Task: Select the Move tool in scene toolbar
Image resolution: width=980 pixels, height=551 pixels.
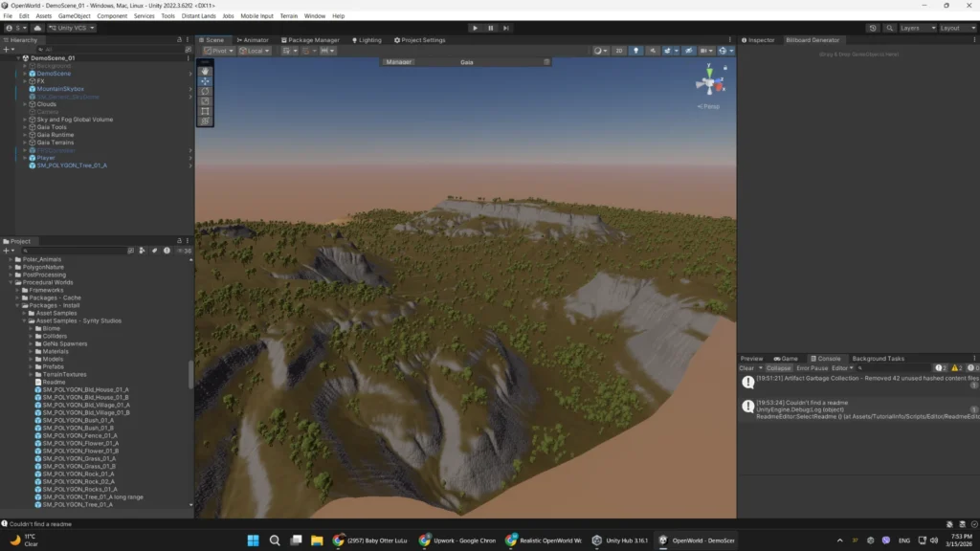Action: (x=205, y=81)
